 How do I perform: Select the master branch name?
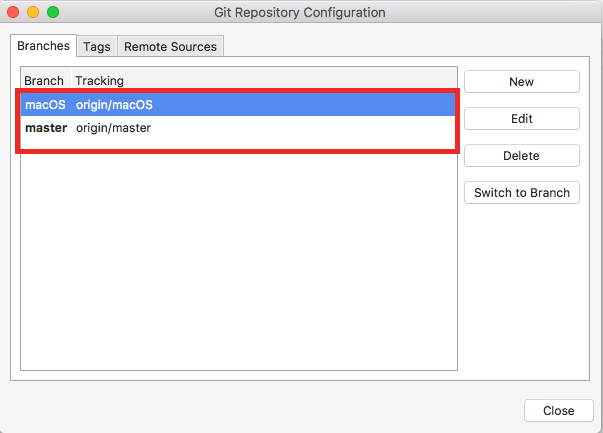(46, 128)
